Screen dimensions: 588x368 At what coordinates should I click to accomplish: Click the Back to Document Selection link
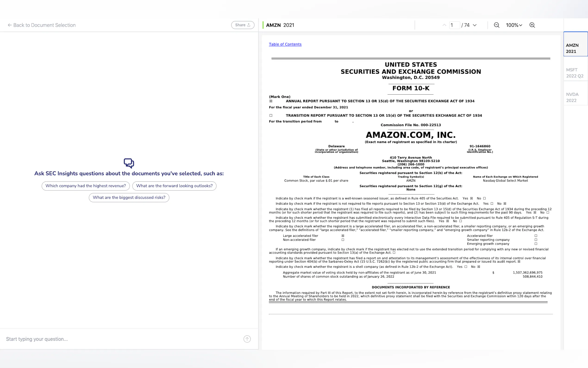(44, 25)
